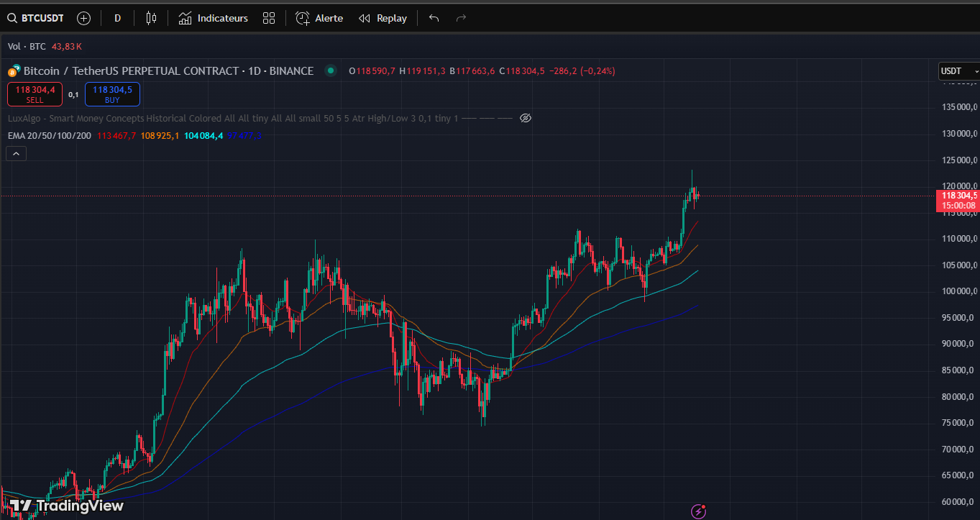Click the 135 000,0 price axis label
This screenshot has width=980, height=520.
pyautogui.click(x=960, y=107)
